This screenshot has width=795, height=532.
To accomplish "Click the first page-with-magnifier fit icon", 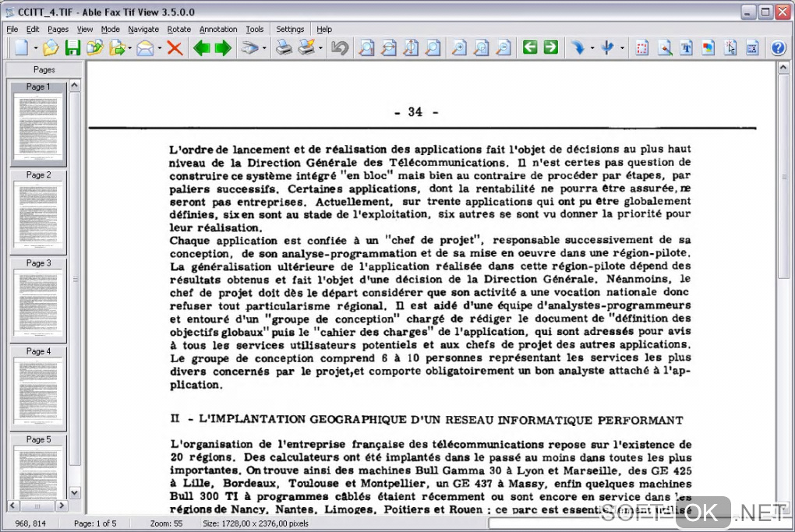I will 366,48.
